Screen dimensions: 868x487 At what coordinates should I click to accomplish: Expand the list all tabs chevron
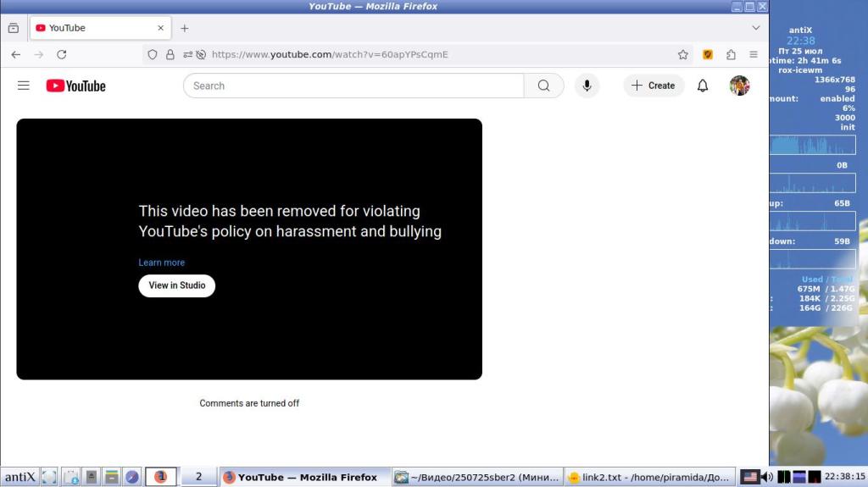[756, 28]
